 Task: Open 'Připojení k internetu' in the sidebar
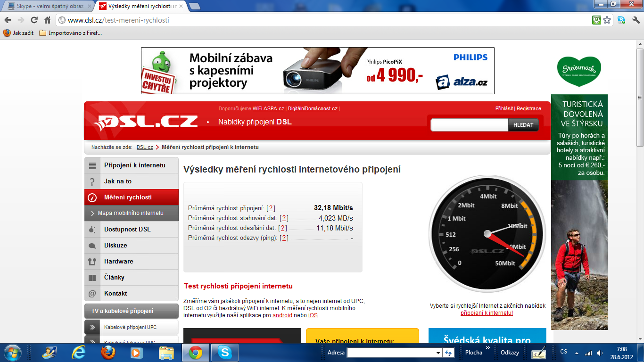tap(132, 165)
